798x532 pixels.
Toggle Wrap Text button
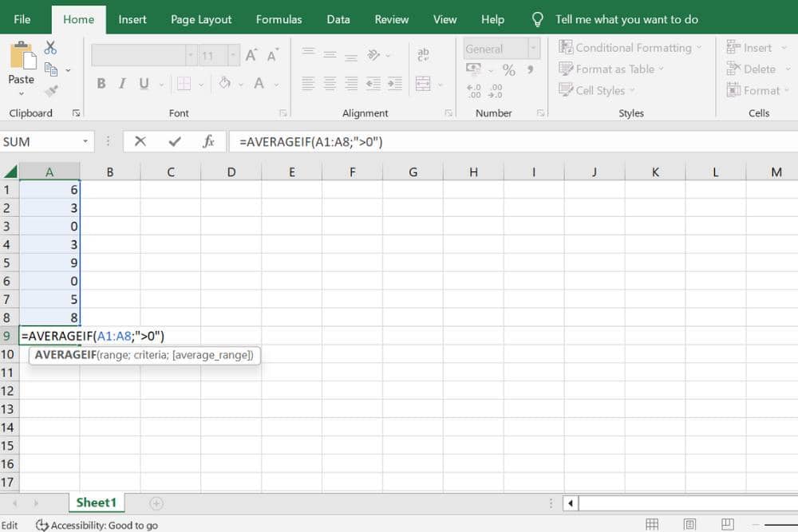(x=423, y=54)
